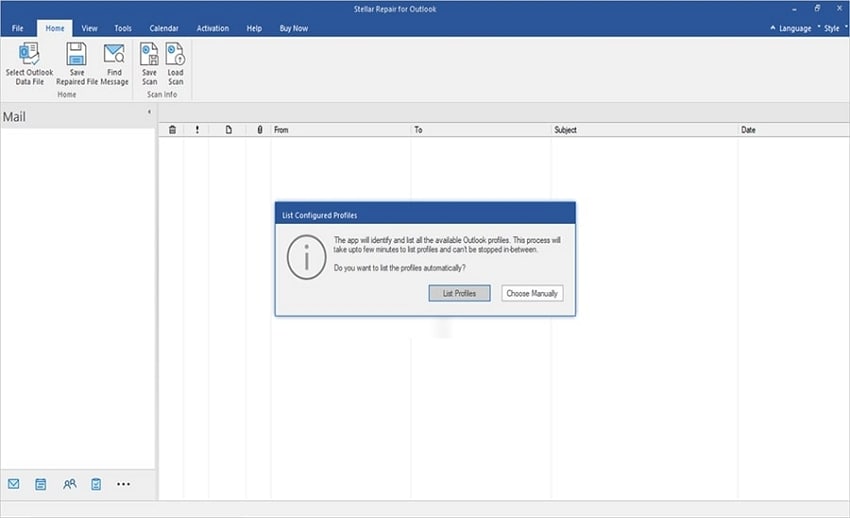Open the Help tab

coord(254,28)
